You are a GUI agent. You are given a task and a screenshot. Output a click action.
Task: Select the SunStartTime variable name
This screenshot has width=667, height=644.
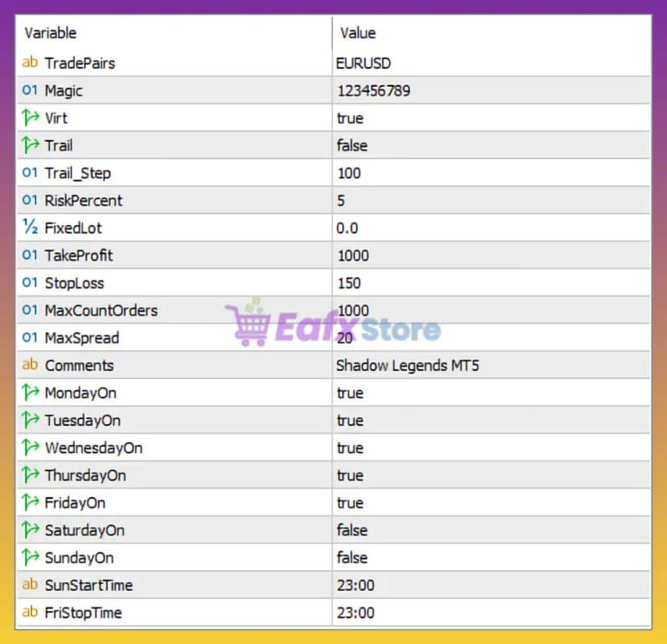tap(89, 585)
